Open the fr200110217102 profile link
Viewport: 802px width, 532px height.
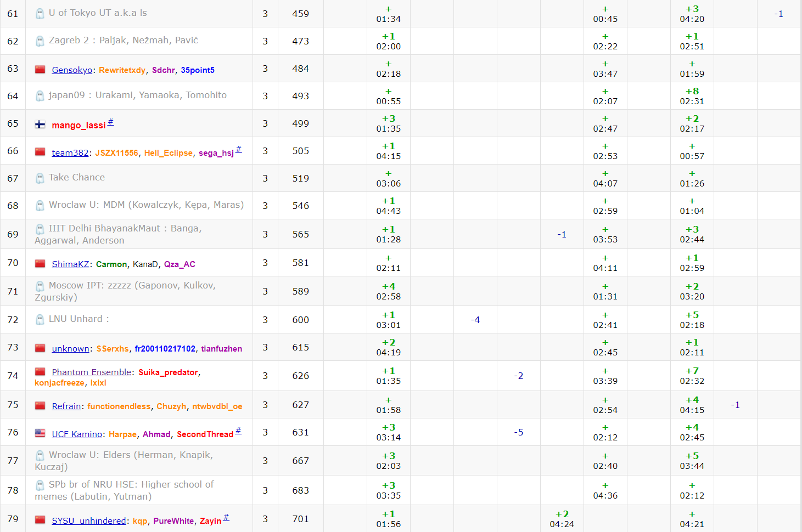pyautogui.click(x=165, y=349)
